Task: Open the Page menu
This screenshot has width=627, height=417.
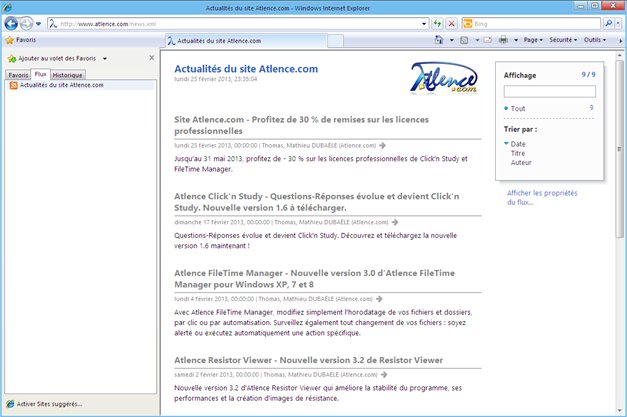Action: click(533, 40)
